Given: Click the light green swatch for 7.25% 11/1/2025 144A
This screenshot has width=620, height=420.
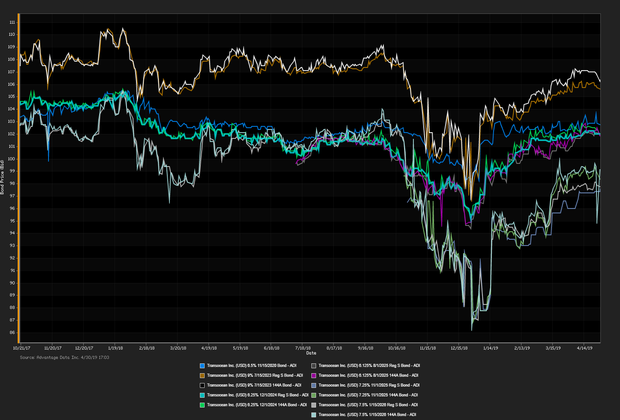Looking at the screenshot, I should point(314,395).
